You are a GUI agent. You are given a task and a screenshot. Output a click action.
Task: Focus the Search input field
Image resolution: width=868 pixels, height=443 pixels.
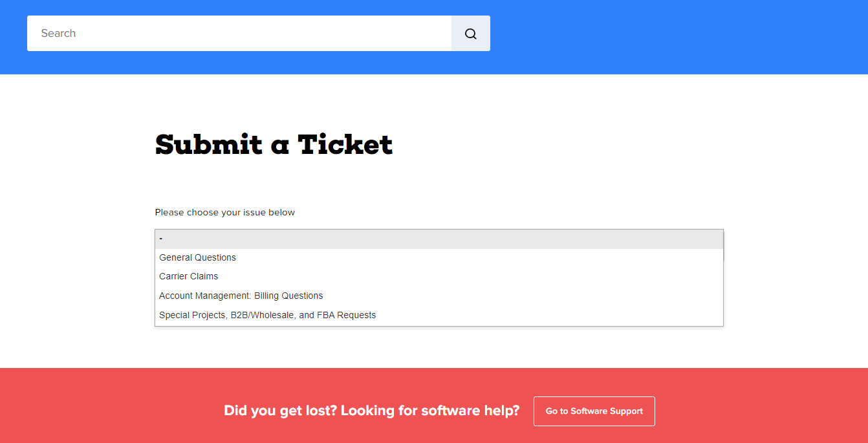239,34
